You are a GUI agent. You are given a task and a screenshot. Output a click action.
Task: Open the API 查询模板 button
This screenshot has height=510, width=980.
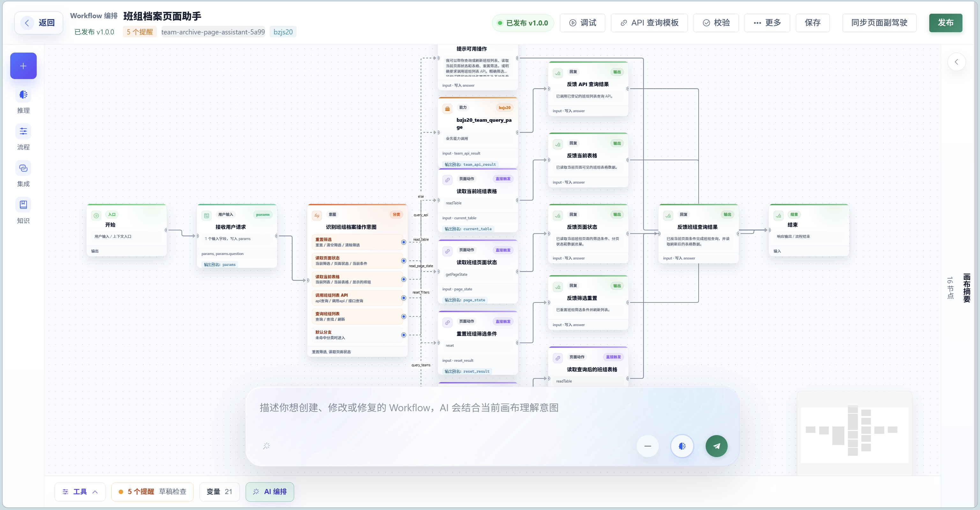[649, 23]
